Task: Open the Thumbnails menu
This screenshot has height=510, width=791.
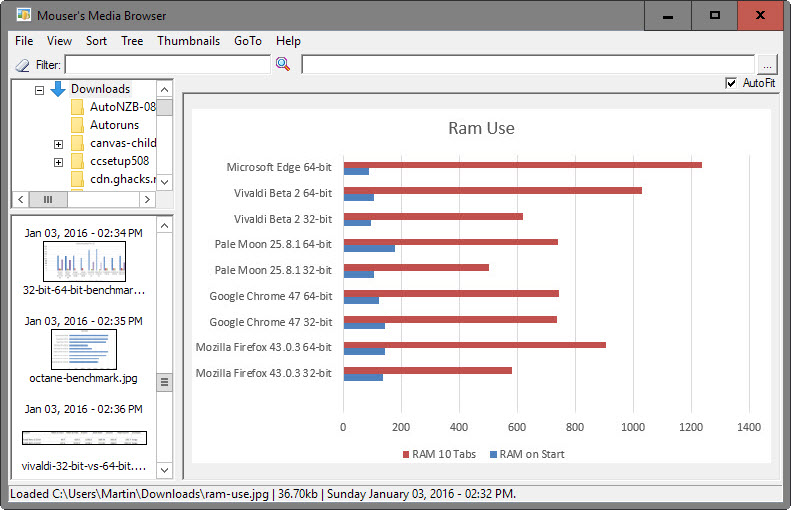Action: [189, 41]
